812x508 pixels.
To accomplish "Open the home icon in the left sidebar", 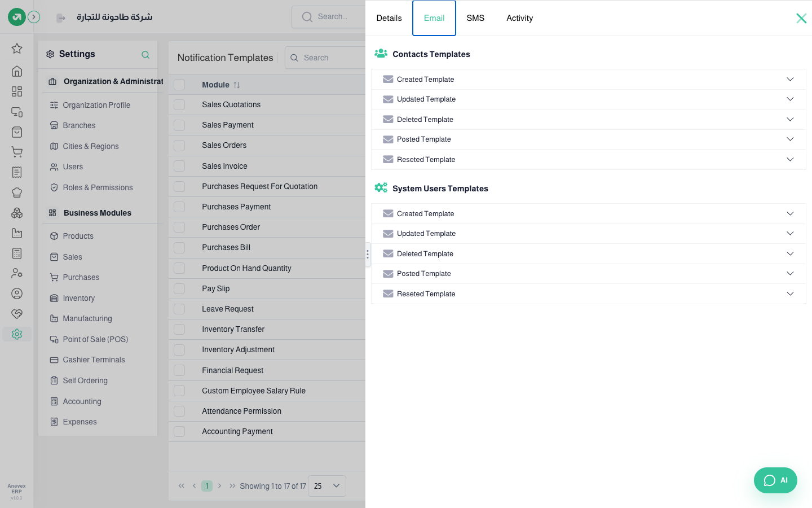I will tap(17, 71).
